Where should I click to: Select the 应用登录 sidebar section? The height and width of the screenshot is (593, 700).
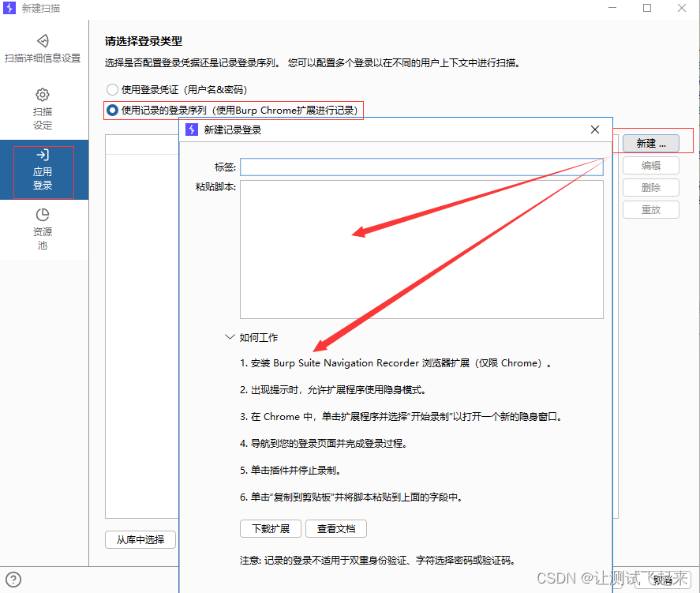43,170
